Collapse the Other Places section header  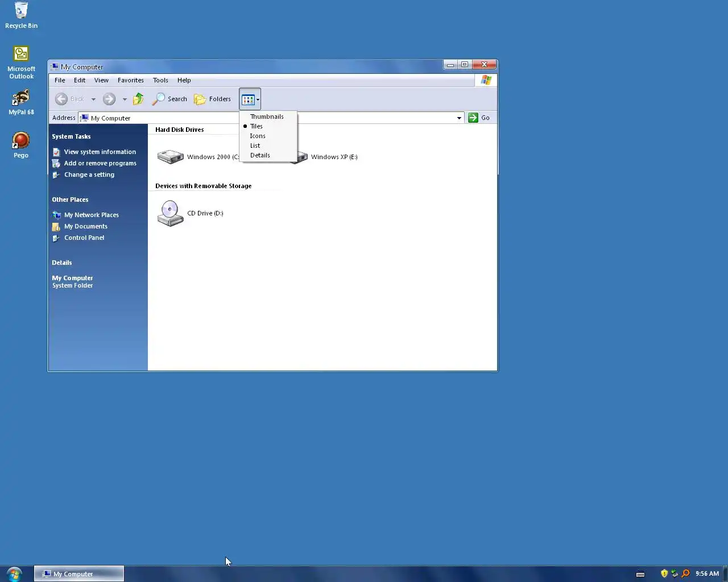(70, 199)
